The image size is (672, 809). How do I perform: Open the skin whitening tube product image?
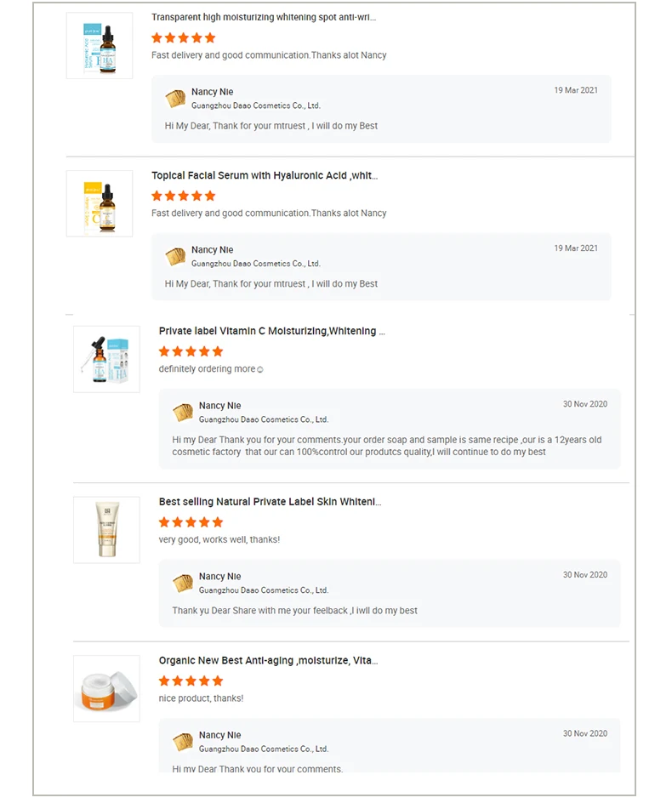[x=106, y=529]
